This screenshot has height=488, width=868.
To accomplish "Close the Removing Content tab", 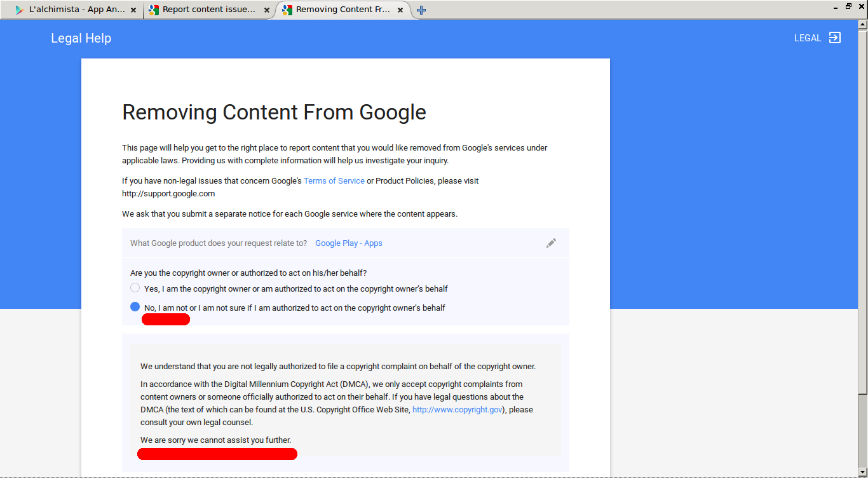I will pyautogui.click(x=400, y=10).
